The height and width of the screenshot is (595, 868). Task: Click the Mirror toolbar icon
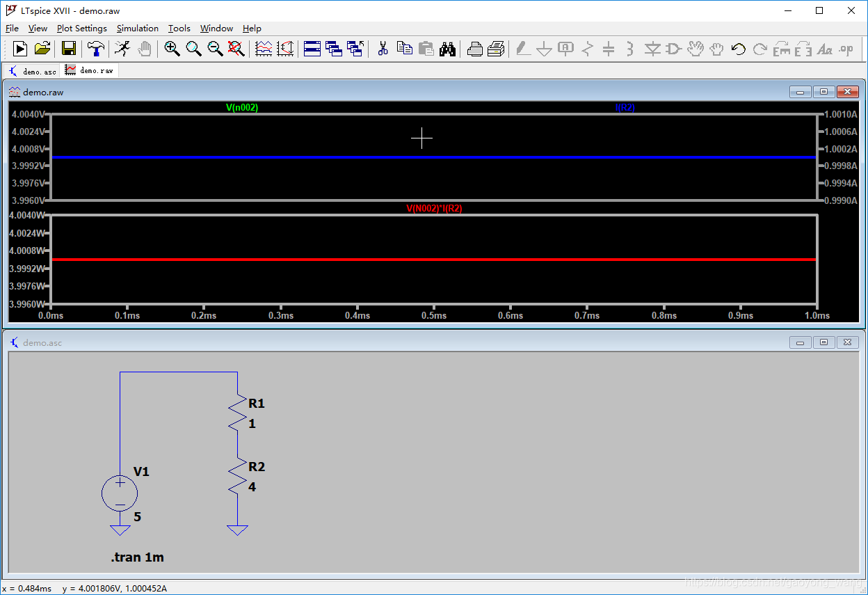click(x=803, y=48)
